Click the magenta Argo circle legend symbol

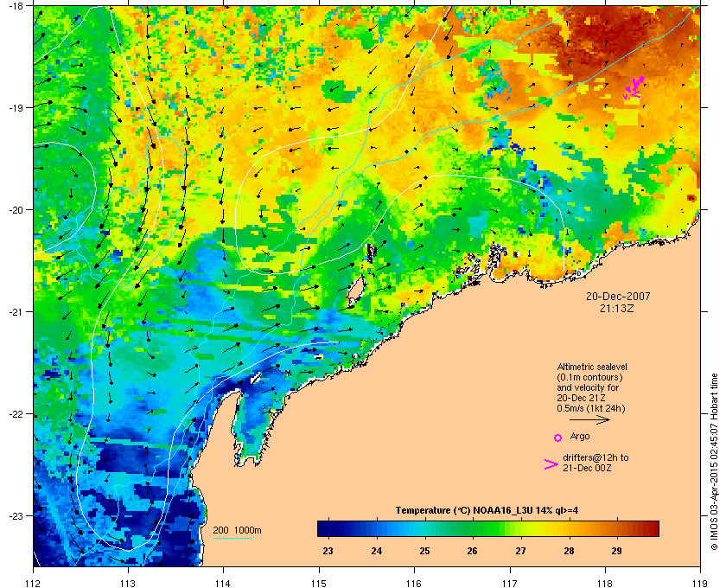click(558, 438)
